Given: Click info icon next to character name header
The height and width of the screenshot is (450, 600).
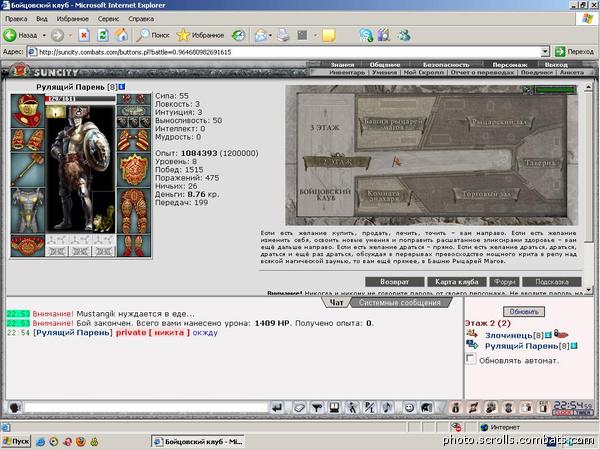Looking at the screenshot, I should 122,87.
